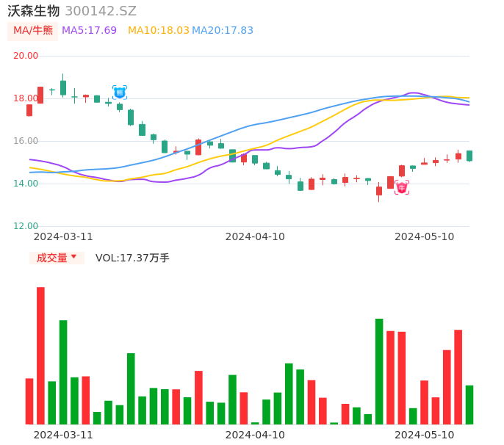Click the stock code 300142.SZ

tap(101, 11)
